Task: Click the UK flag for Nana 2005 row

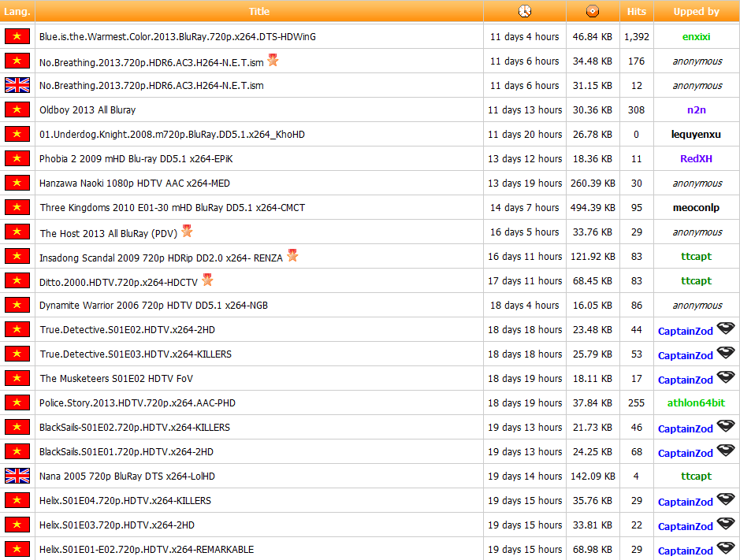Action: tap(17, 476)
